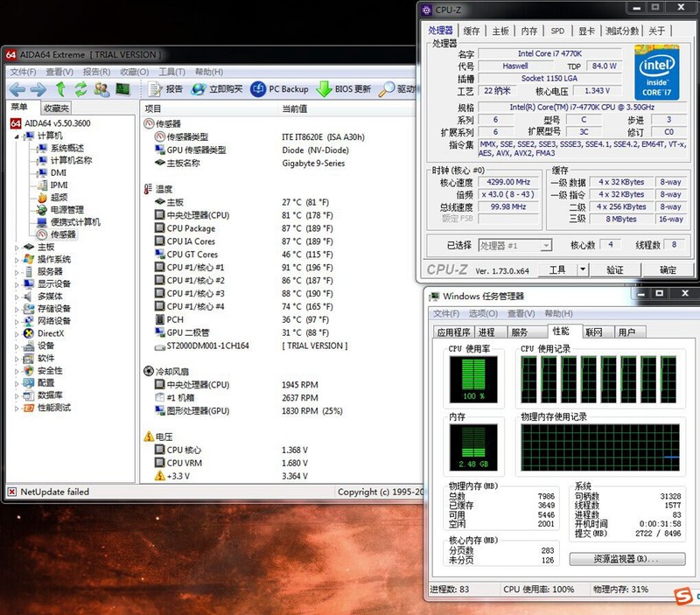Click the BIOS 更新 download icon
This screenshot has width=700, height=615.
pyautogui.click(x=324, y=89)
